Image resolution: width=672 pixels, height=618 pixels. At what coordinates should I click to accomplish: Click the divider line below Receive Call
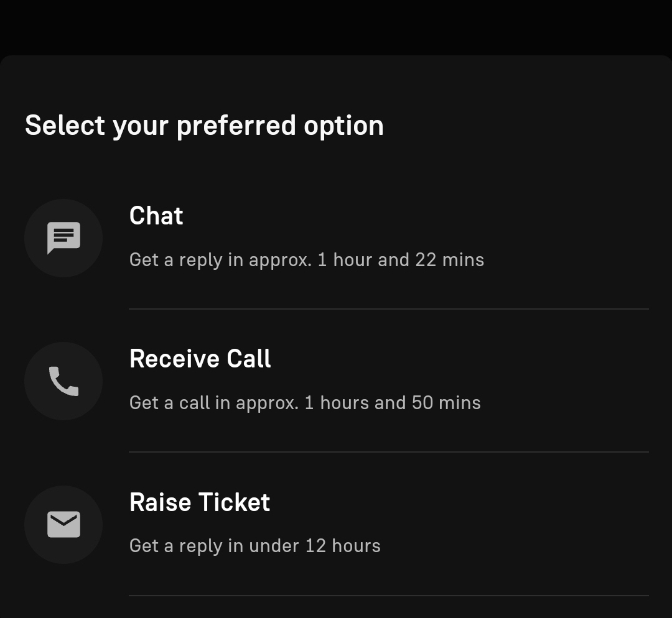389,452
